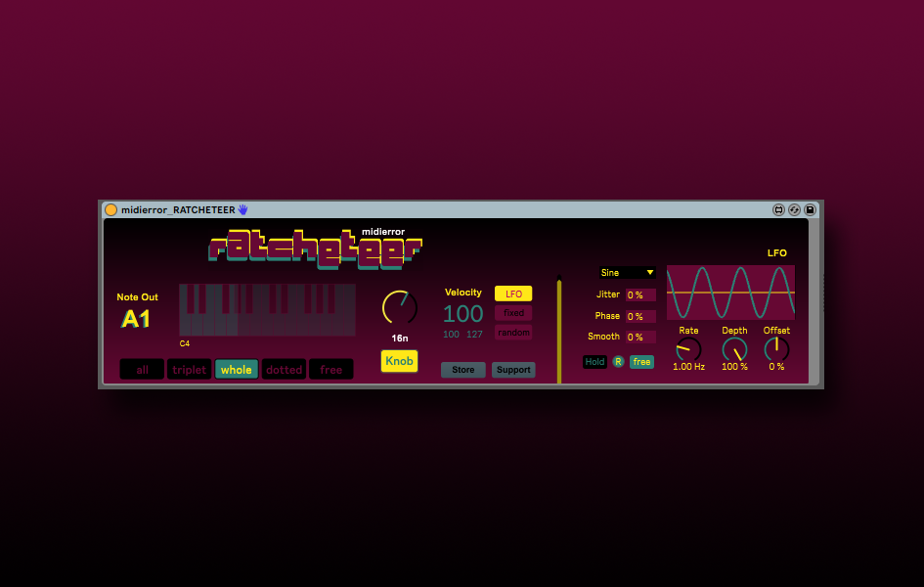This screenshot has height=587, width=924.
Task: Click the sine waveform LFO display
Action: pos(730,293)
